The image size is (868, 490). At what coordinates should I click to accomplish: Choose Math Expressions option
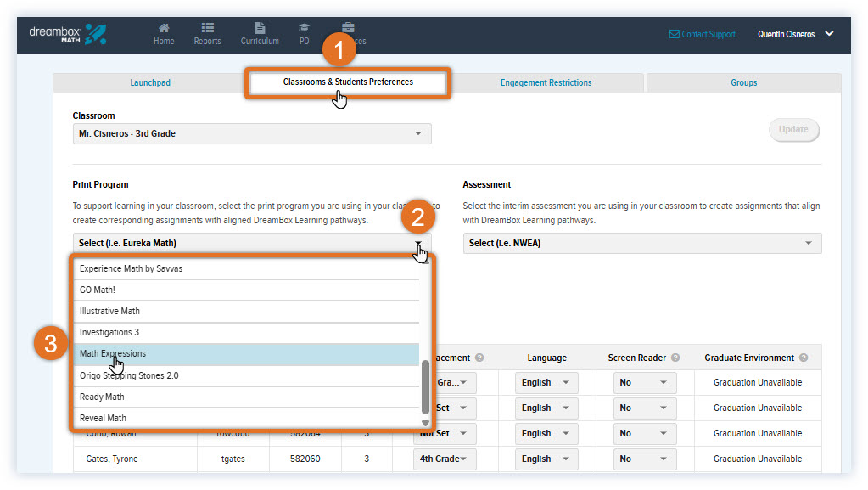[246, 354]
